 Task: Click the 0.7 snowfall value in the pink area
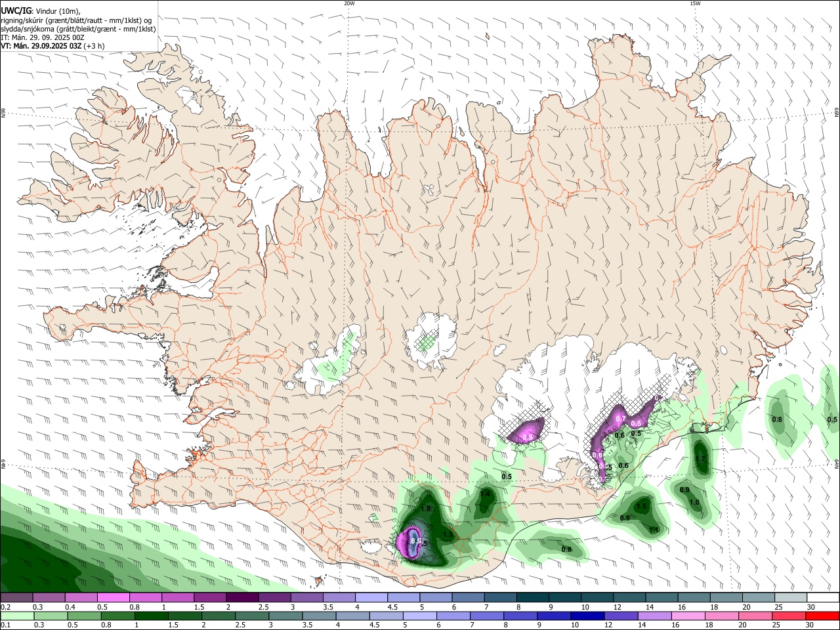620,419
